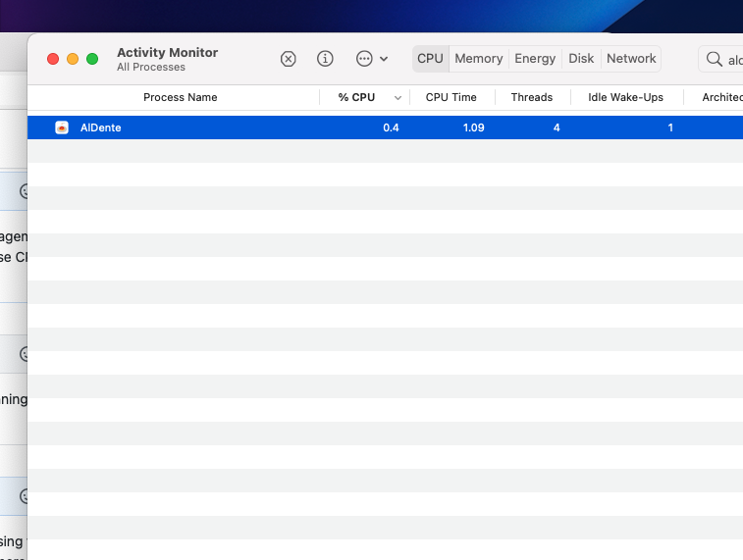Open process info with the (i) icon
The height and width of the screenshot is (560, 743).
(x=325, y=59)
